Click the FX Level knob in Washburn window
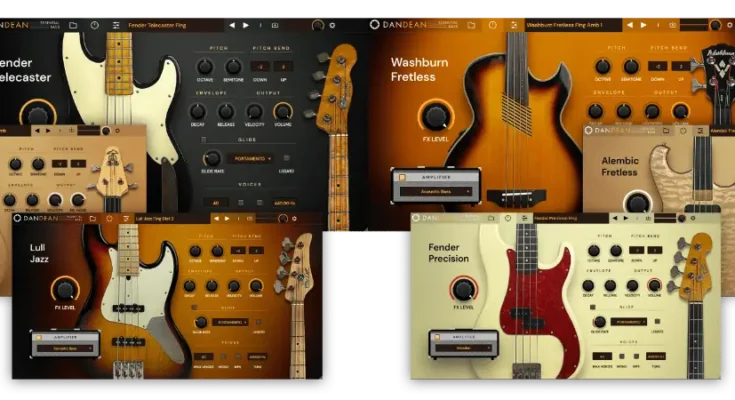Image resolution: width=735 pixels, height=400 pixels. 437,116
